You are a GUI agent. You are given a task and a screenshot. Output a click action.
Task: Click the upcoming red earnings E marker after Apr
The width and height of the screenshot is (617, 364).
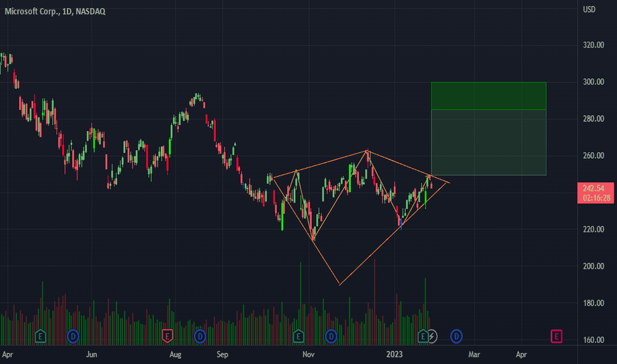556,336
